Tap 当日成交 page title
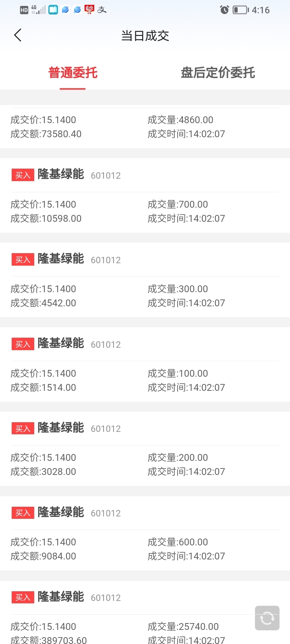The height and width of the screenshot is (644, 290). [145, 36]
